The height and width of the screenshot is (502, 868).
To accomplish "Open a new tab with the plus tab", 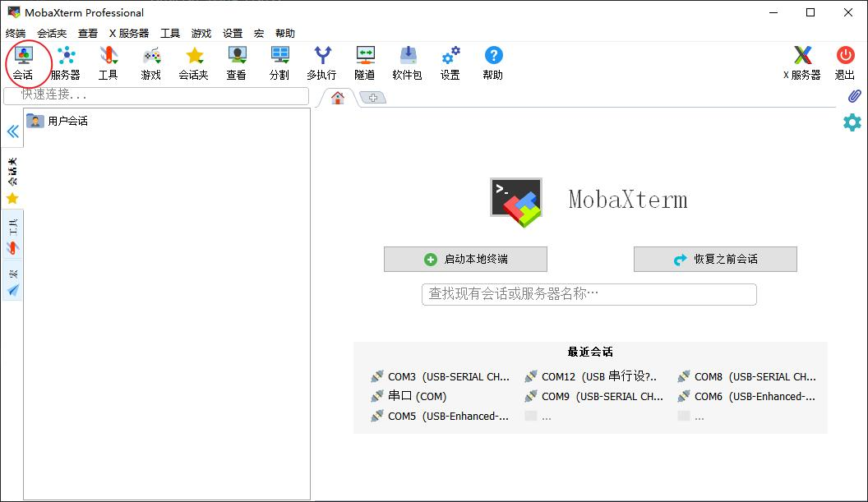I will pyautogui.click(x=373, y=98).
